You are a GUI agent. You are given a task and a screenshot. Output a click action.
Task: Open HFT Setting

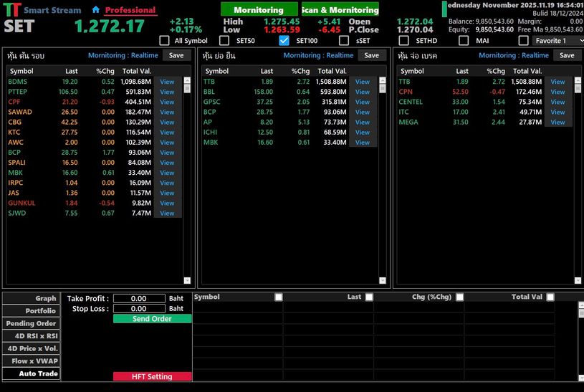point(152,376)
